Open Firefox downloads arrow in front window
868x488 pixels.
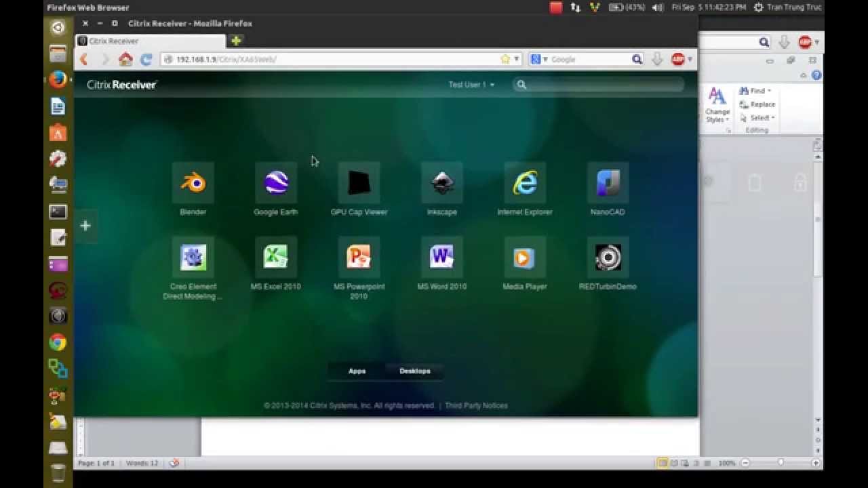(x=657, y=60)
